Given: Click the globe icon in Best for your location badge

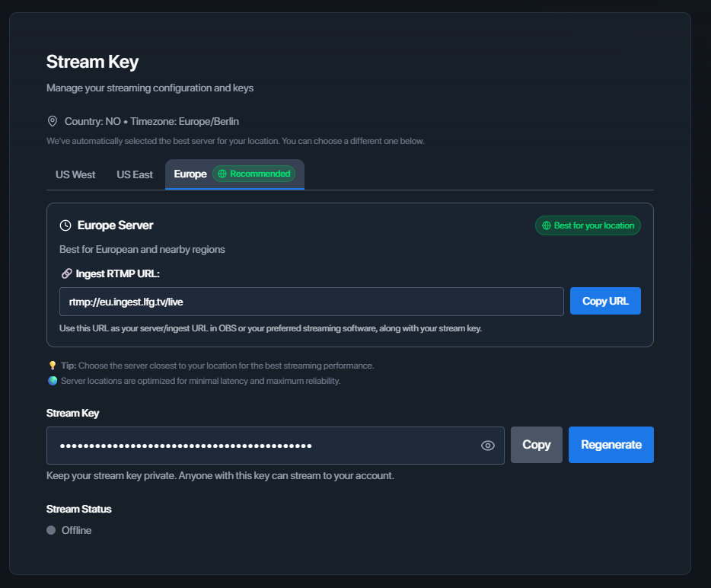Looking at the screenshot, I should 546,225.
